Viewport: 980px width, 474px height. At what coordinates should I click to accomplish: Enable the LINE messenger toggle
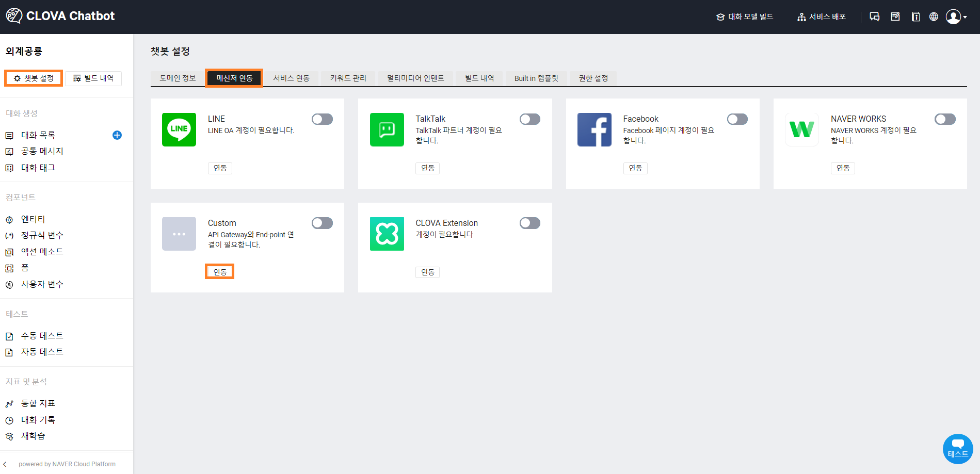[x=322, y=119]
